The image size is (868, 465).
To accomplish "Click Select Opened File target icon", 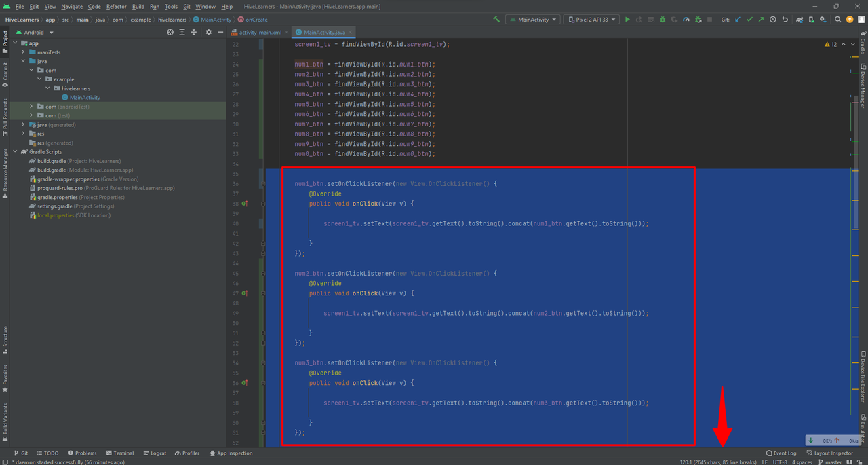I will 170,32.
